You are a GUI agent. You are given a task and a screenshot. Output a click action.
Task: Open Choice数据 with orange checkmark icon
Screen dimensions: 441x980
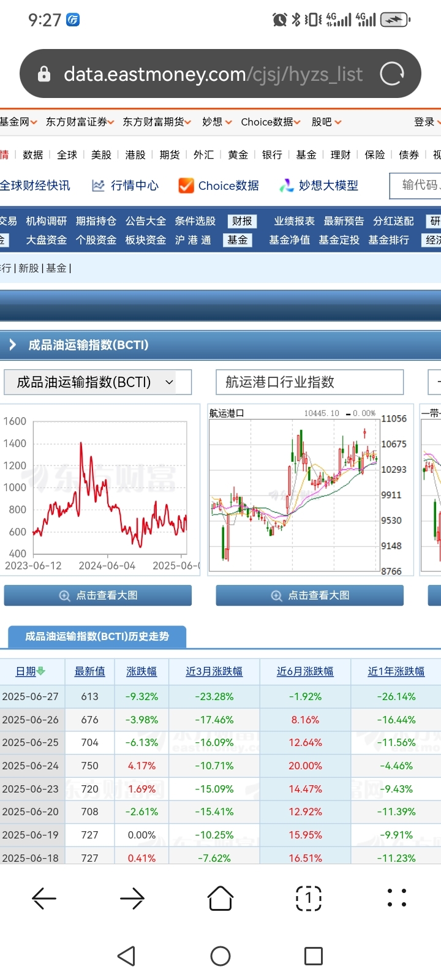pos(219,186)
